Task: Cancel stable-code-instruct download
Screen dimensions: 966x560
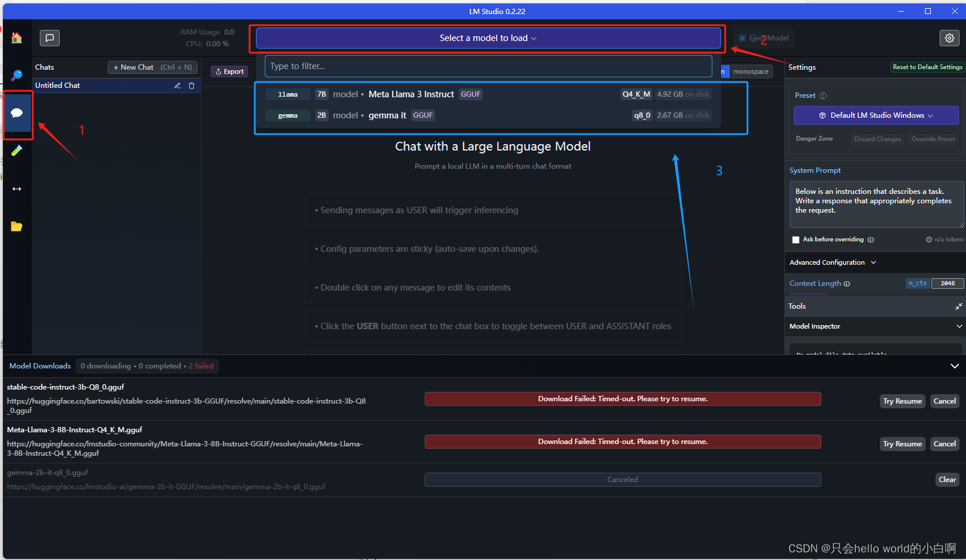Action: tap(944, 401)
